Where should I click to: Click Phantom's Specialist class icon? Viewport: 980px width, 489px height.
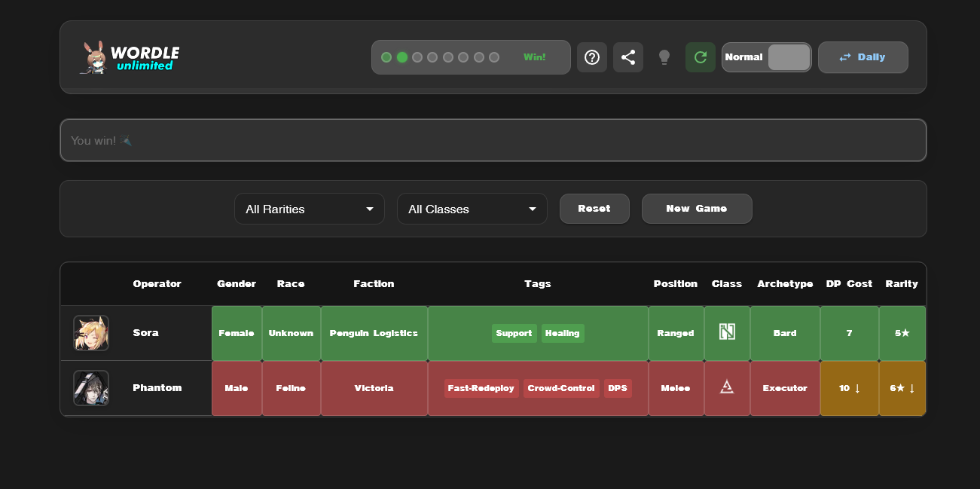pyautogui.click(x=727, y=387)
